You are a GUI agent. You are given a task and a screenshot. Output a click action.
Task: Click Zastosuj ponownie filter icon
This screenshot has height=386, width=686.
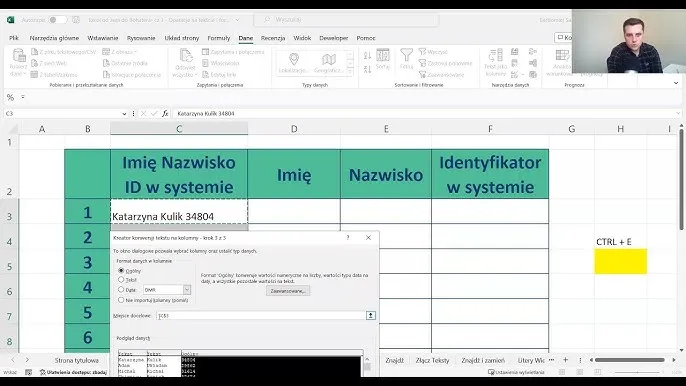pyautogui.click(x=422, y=63)
